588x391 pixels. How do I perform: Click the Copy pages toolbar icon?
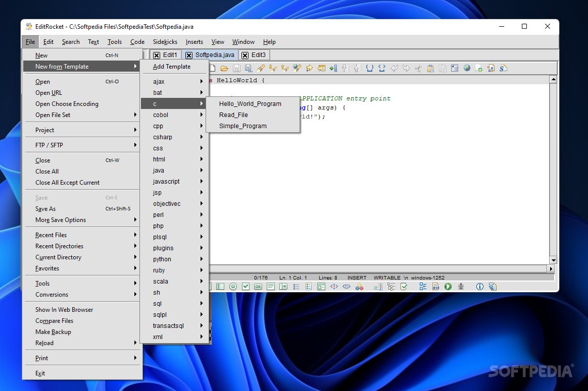[443, 68]
